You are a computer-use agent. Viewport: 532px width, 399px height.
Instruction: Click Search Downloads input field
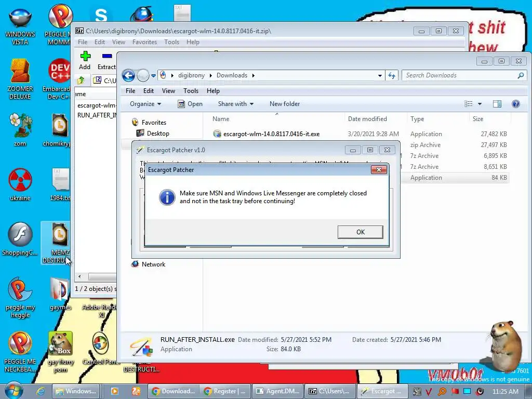(460, 75)
